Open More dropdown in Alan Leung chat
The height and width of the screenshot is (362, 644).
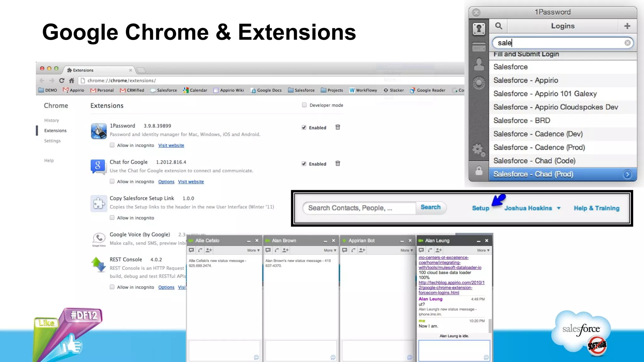click(483, 250)
